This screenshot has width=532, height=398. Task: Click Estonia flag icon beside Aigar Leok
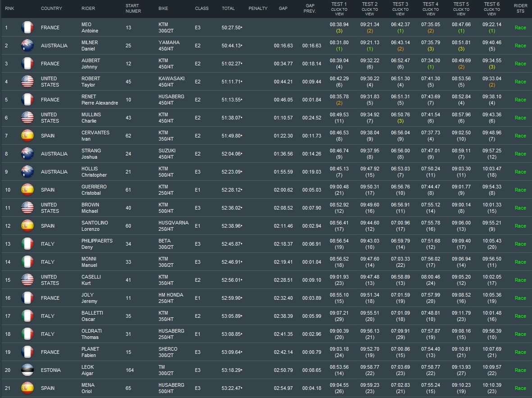coord(27,370)
